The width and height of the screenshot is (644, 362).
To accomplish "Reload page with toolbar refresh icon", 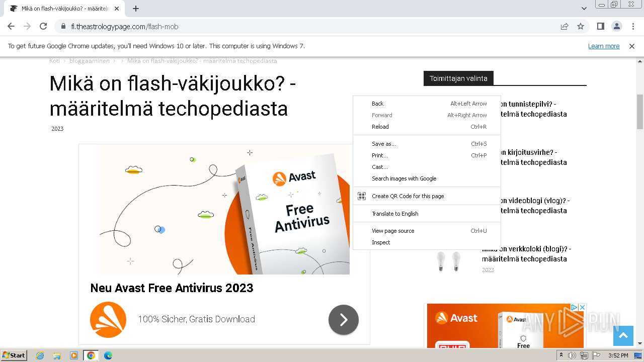I will (x=43, y=26).
